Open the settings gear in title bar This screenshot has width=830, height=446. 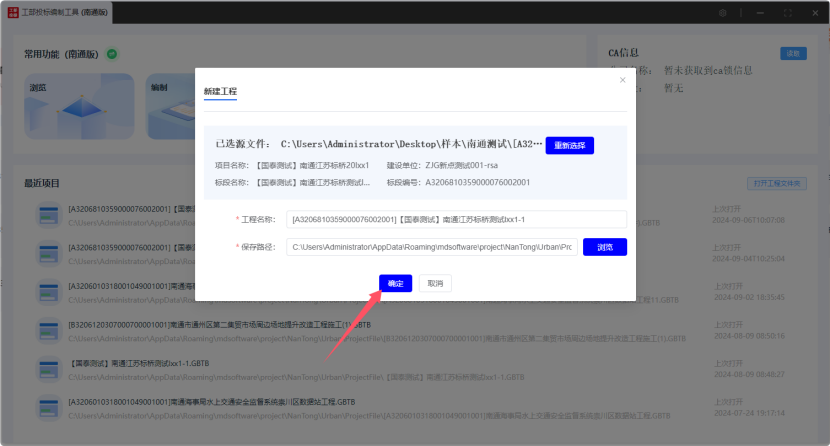pyautogui.click(x=723, y=13)
